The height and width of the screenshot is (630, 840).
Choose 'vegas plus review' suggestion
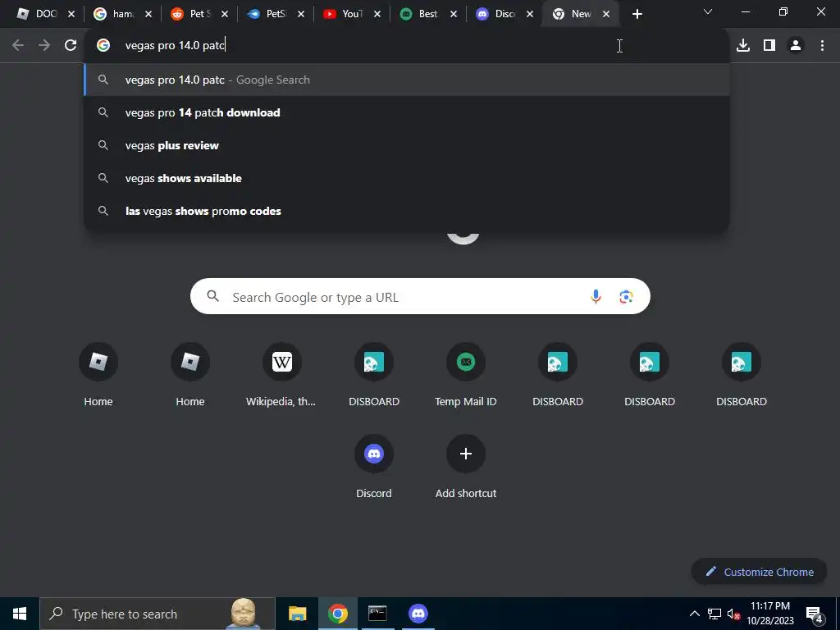point(407,145)
